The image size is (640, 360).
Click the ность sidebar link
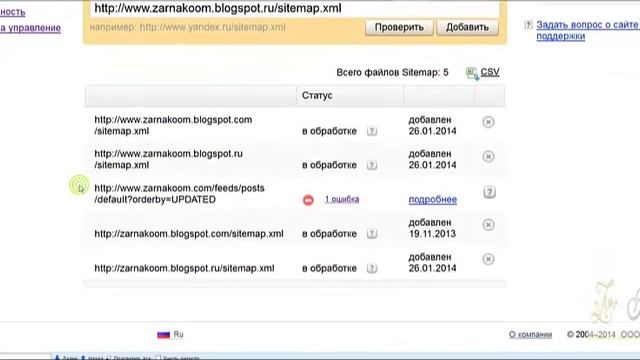tap(13, 12)
